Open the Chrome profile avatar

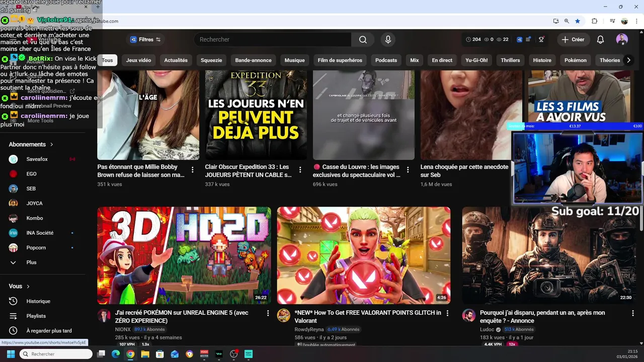[624, 21]
